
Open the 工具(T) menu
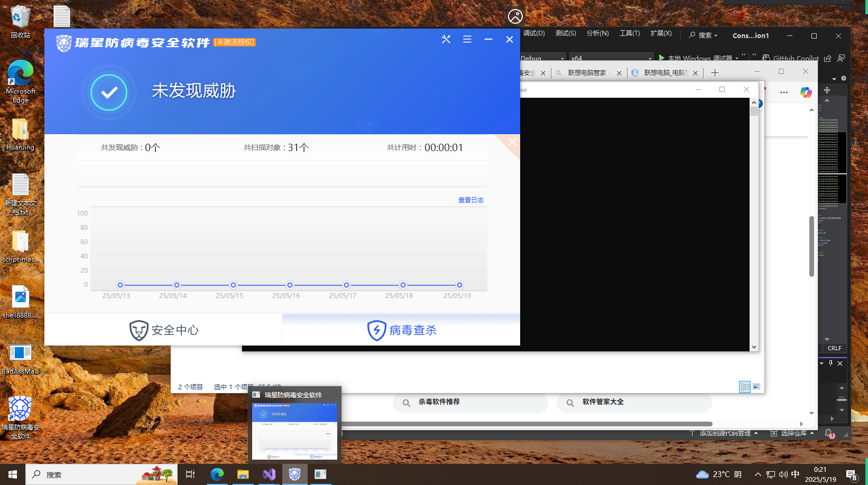[x=630, y=33]
